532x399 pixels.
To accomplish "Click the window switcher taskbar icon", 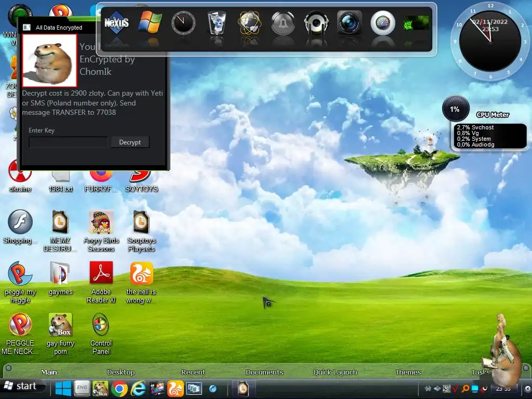I will (194, 389).
